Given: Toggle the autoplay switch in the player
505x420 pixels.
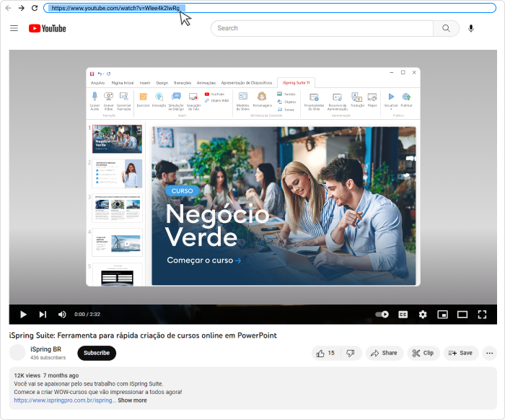Looking at the screenshot, I should [x=382, y=315].
